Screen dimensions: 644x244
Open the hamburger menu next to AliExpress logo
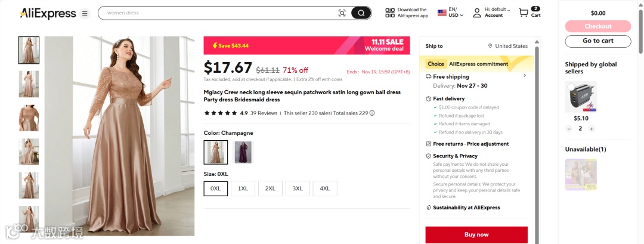coord(85,13)
